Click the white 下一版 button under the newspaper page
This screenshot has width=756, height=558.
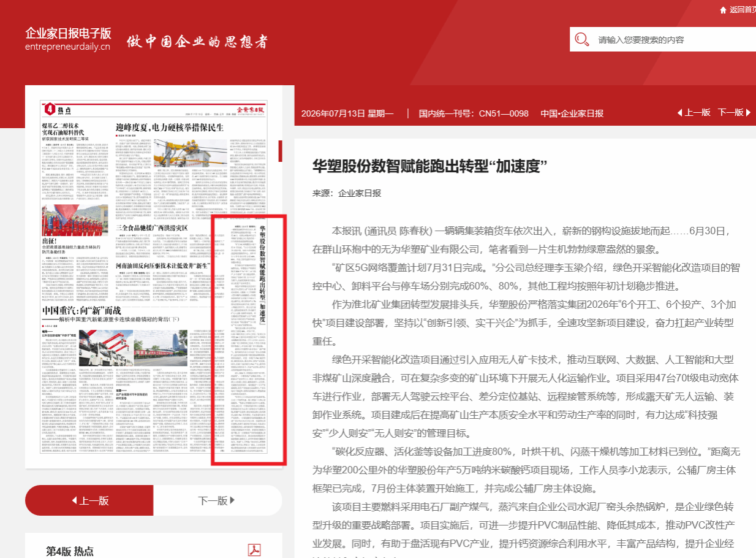click(x=217, y=500)
